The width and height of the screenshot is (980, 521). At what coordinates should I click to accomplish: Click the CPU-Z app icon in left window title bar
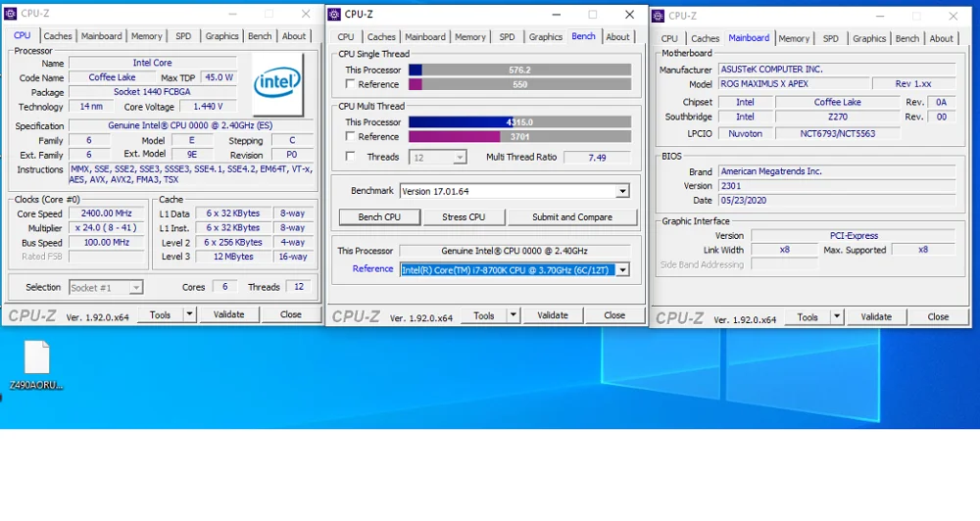10,14
